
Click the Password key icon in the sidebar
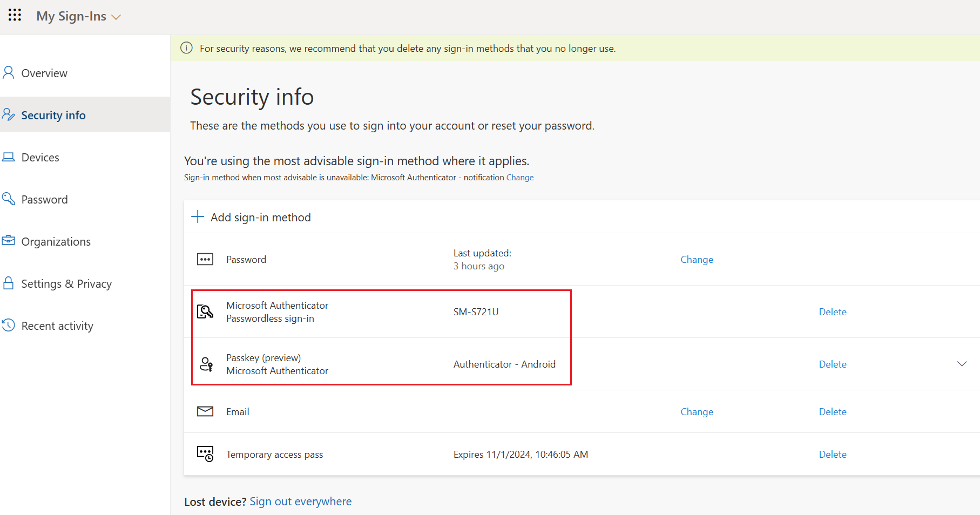pyautogui.click(x=9, y=199)
